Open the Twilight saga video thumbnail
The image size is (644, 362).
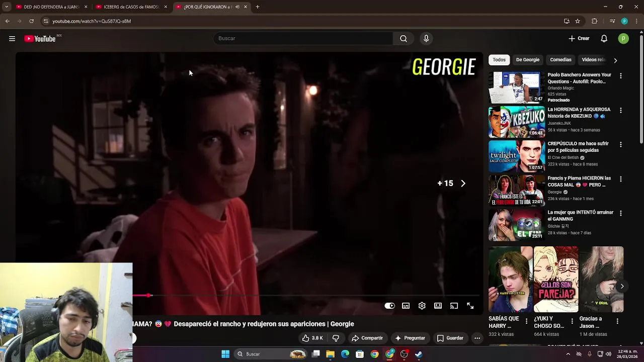click(x=517, y=156)
